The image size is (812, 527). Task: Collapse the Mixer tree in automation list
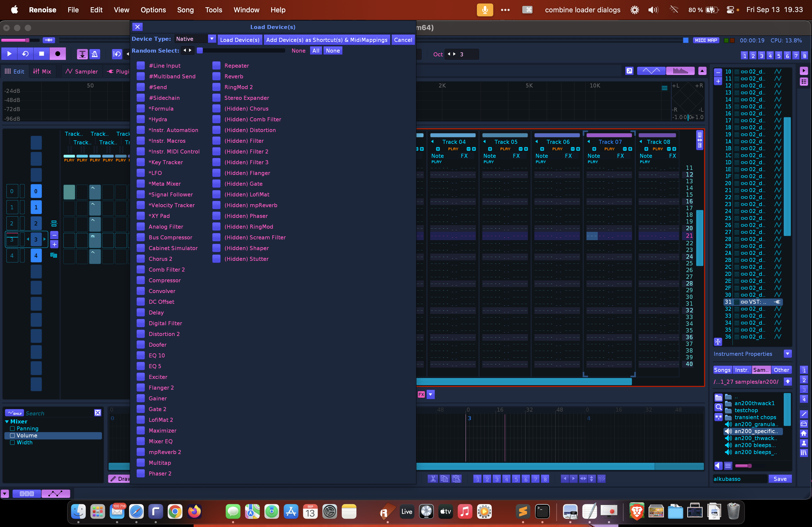coord(7,422)
